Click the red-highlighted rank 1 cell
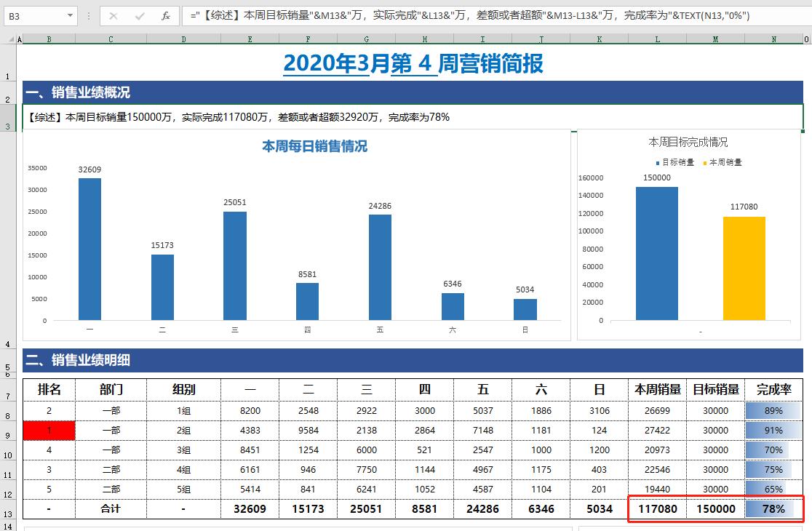812x531 pixels. click(49, 430)
